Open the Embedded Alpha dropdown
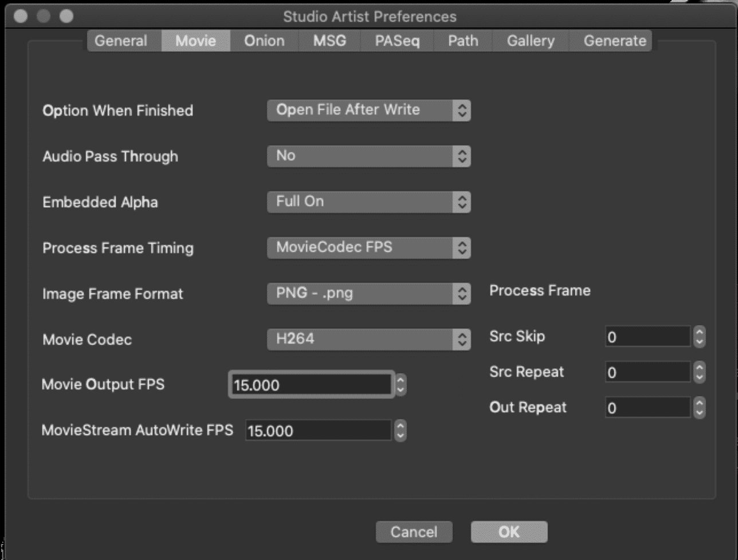The image size is (738, 560). [368, 202]
